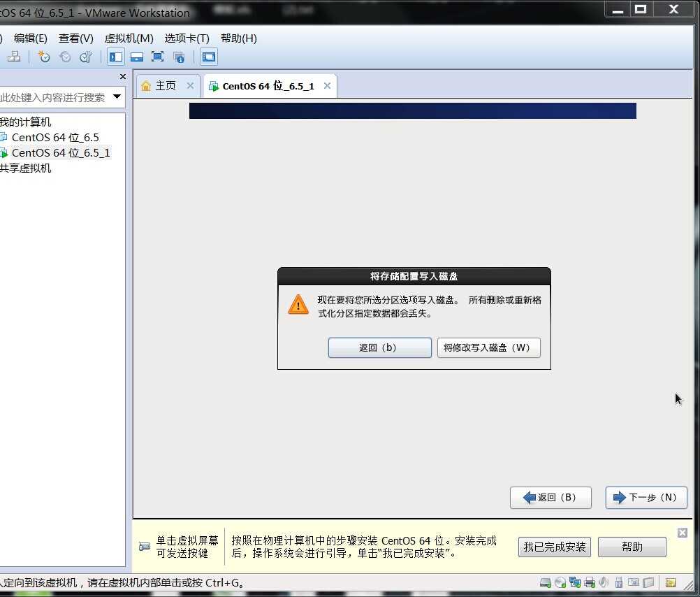Expand the library search dropdown arrow
The image size is (700, 597).
[x=117, y=96]
